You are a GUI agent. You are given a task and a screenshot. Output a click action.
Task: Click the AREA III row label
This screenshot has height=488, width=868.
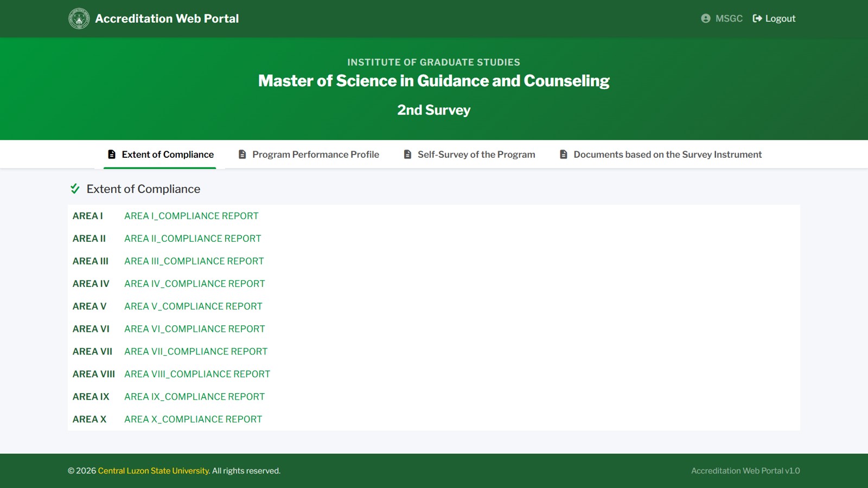pos(91,261)
